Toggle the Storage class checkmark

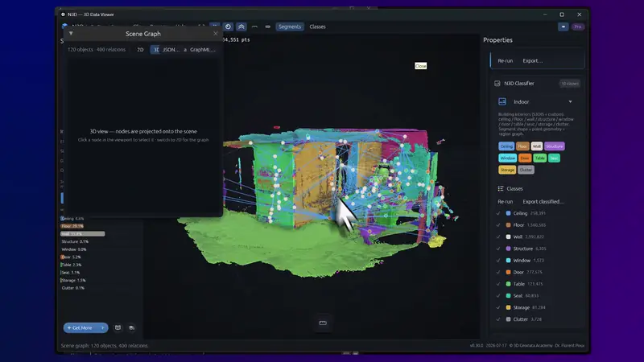[x=498, y=307]
